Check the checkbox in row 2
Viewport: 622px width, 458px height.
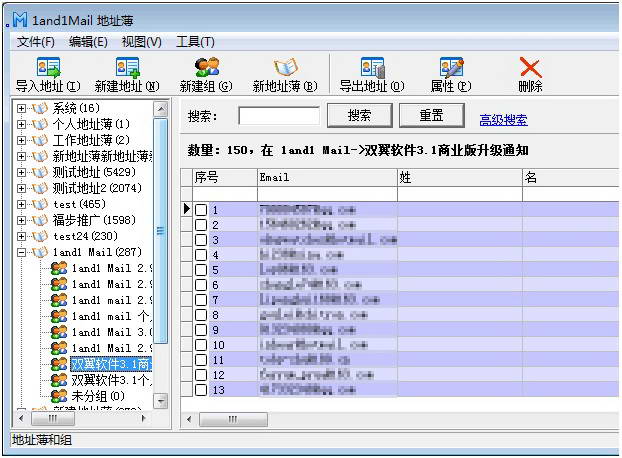(201, 225)
